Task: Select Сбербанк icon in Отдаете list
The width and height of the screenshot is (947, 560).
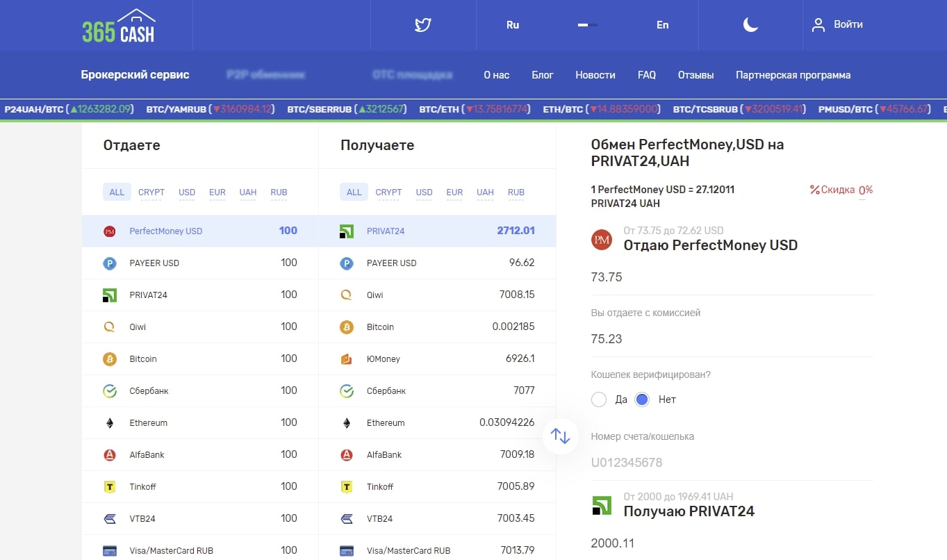Action: tap(109, 391)
